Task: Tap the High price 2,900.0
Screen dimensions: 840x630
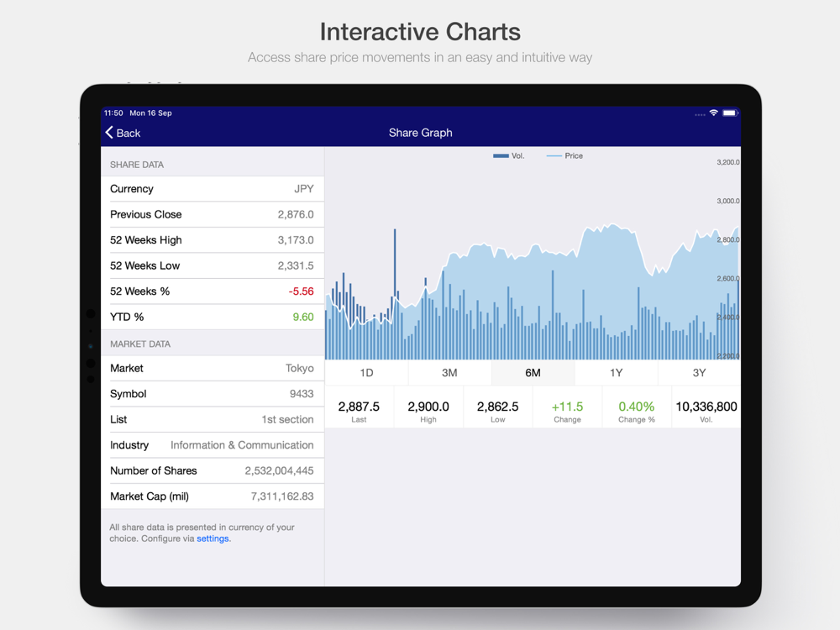Action: click(x=428, y=407)
